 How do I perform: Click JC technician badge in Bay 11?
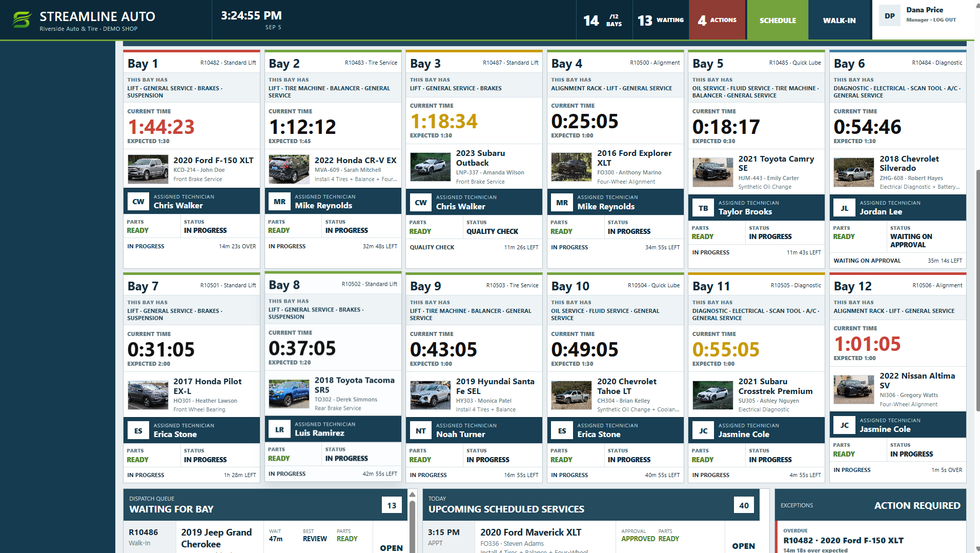[703, 430]
